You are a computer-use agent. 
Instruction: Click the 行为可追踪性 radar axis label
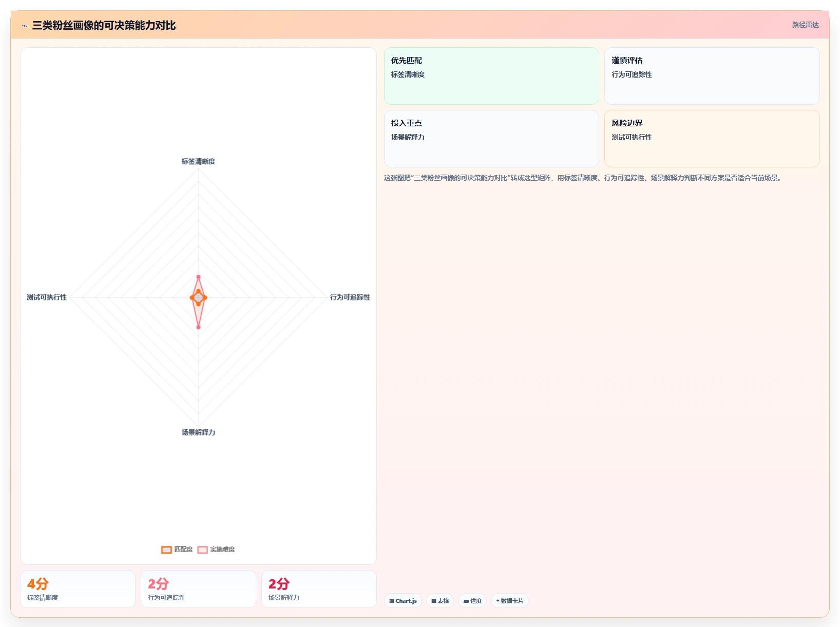pos(350,297)
